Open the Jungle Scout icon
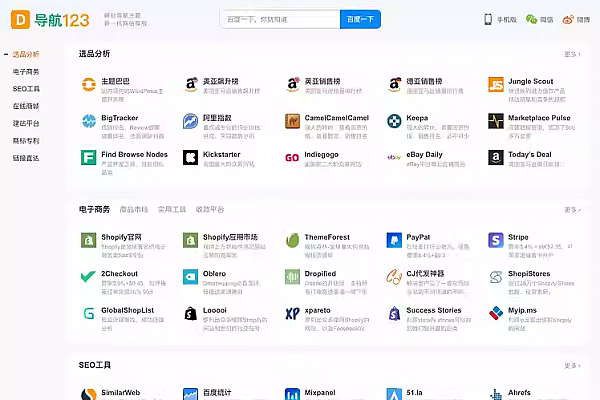The width and height of the screenshot is (600, 400). pyautogui.click(x=496, y=85)
